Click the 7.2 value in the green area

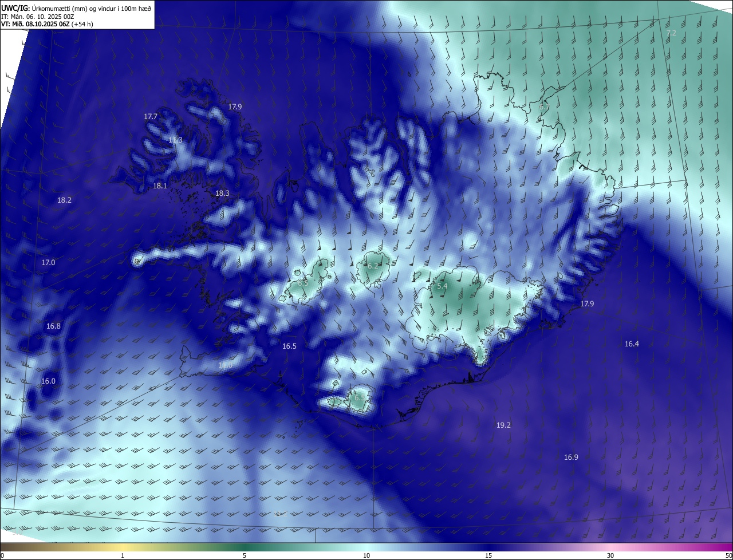672,33
